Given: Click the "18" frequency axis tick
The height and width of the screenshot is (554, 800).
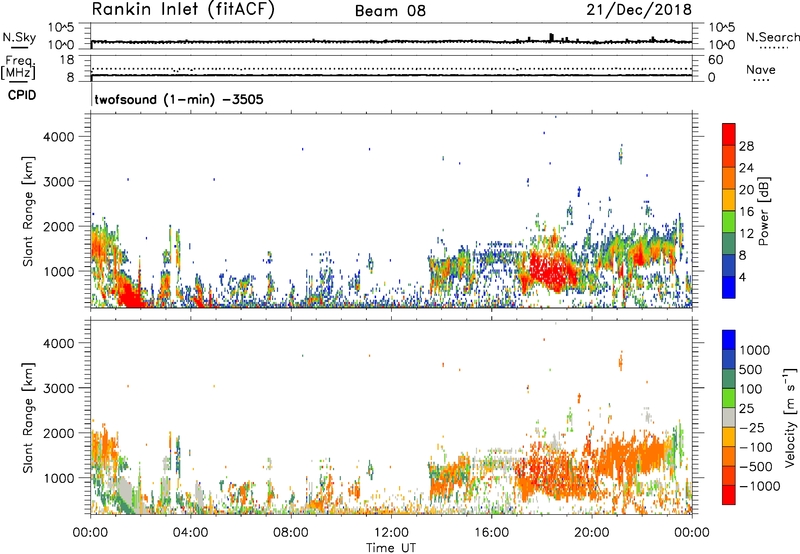Looking at the screenshot, I should pyautogui.click(x=67, y=60).
